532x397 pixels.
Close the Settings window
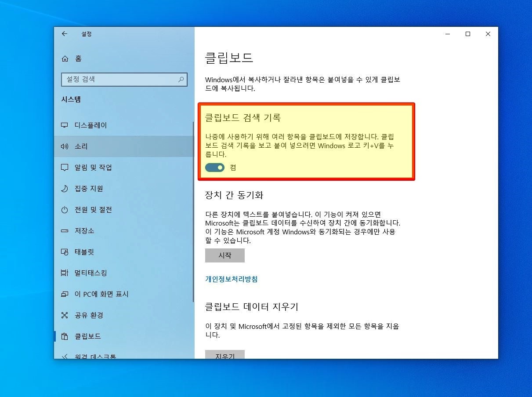coord(488,34)
